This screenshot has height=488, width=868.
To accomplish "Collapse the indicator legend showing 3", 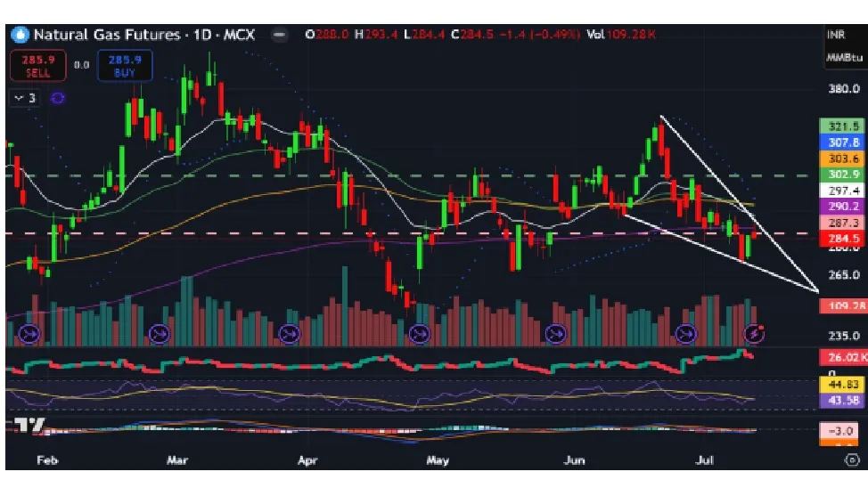I will (x=25, y=99).
